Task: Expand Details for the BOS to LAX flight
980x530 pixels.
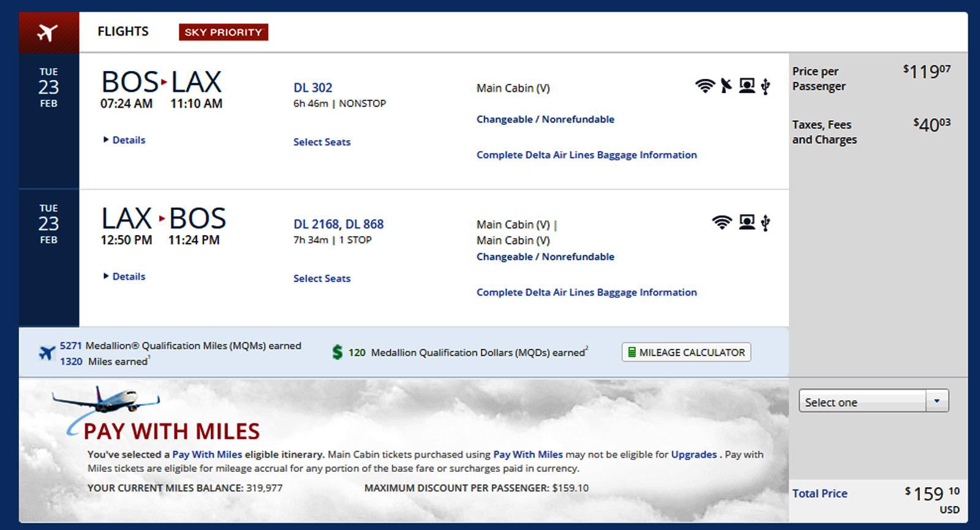Action: (128, 140)
